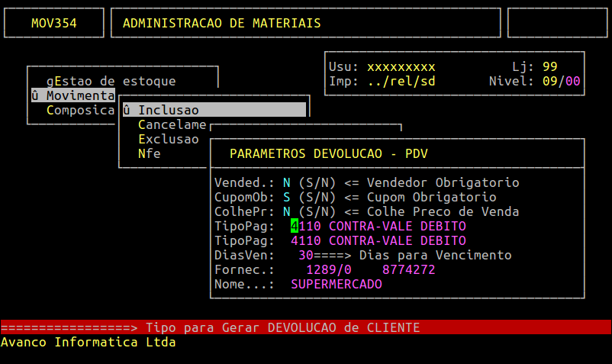Select the highlighted Movimenta menu item
This screenshot has height=364, width=612.
point(73,95)
